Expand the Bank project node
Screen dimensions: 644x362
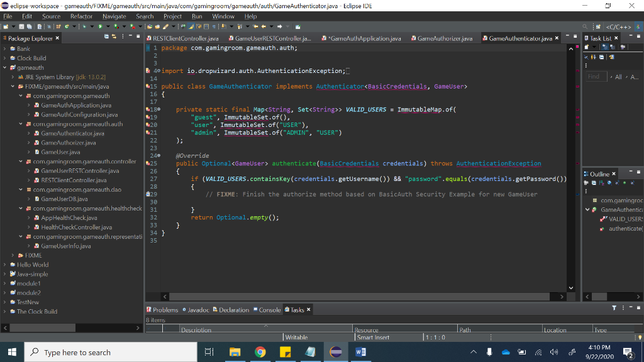[x=6, y=48]
